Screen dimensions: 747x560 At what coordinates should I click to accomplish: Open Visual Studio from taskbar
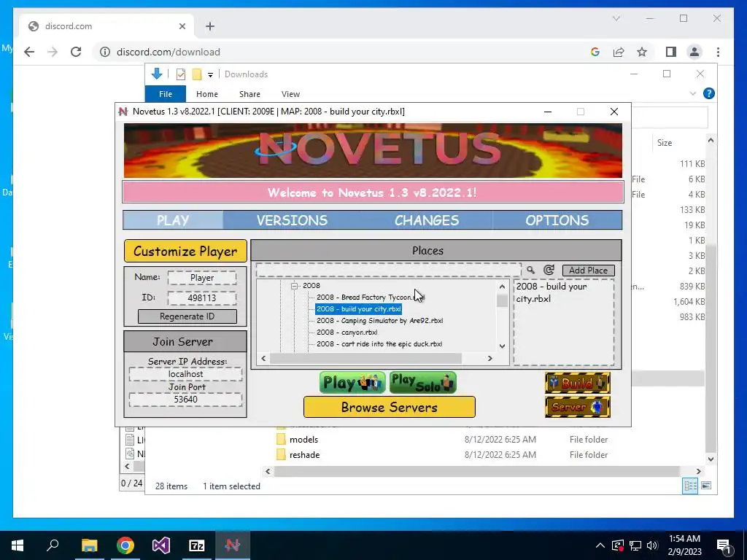(x=161, y=545)
